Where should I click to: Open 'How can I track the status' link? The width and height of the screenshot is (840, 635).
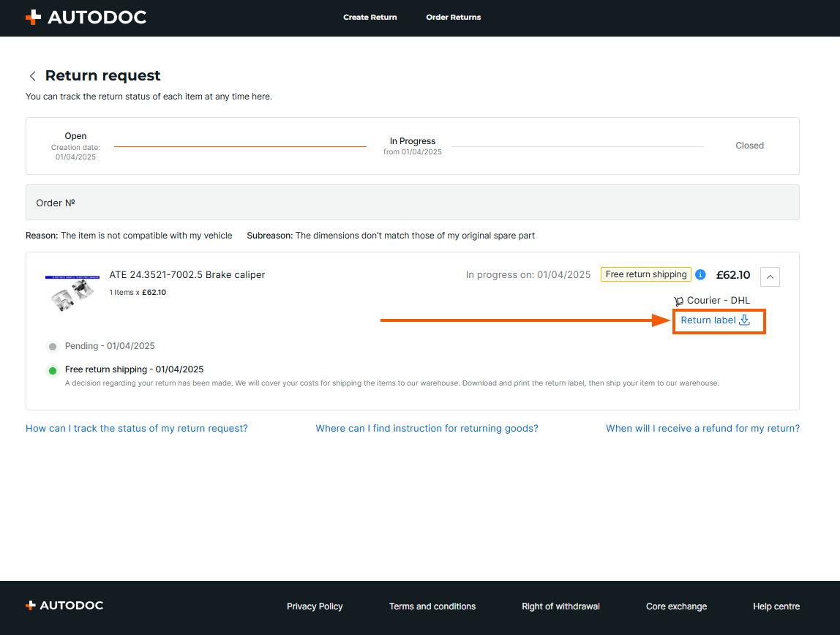tap(137, 429)
